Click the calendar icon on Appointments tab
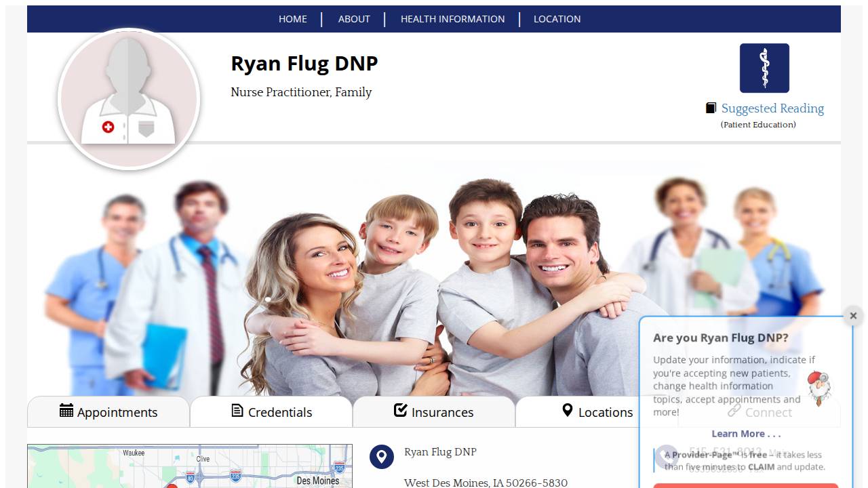The height and width of the screenshot is (488, 868). [x=66, y=410]
